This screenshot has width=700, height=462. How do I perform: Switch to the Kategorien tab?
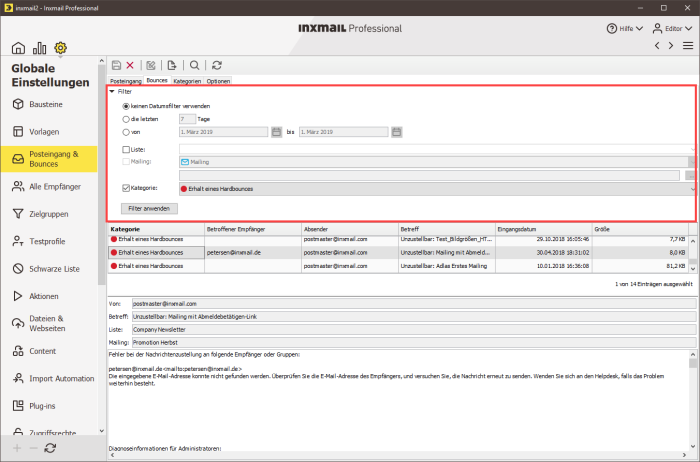(x=187, y=81)
